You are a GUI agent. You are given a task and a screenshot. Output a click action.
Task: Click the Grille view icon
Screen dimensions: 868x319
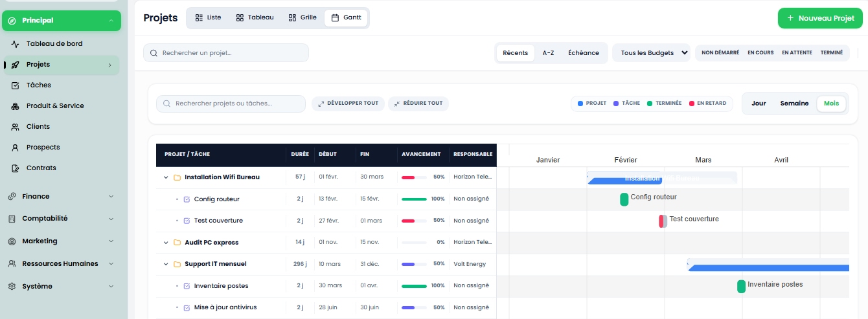[292, 17]
